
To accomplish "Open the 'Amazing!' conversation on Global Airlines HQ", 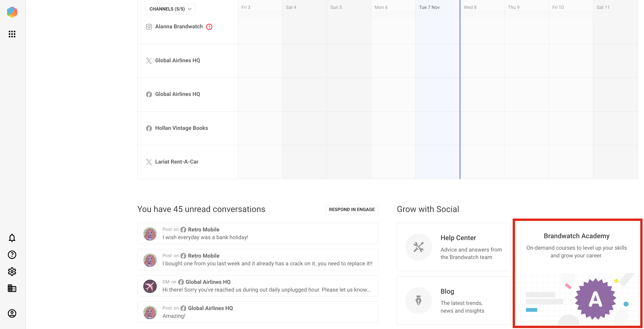I will [x=258, y=312].
